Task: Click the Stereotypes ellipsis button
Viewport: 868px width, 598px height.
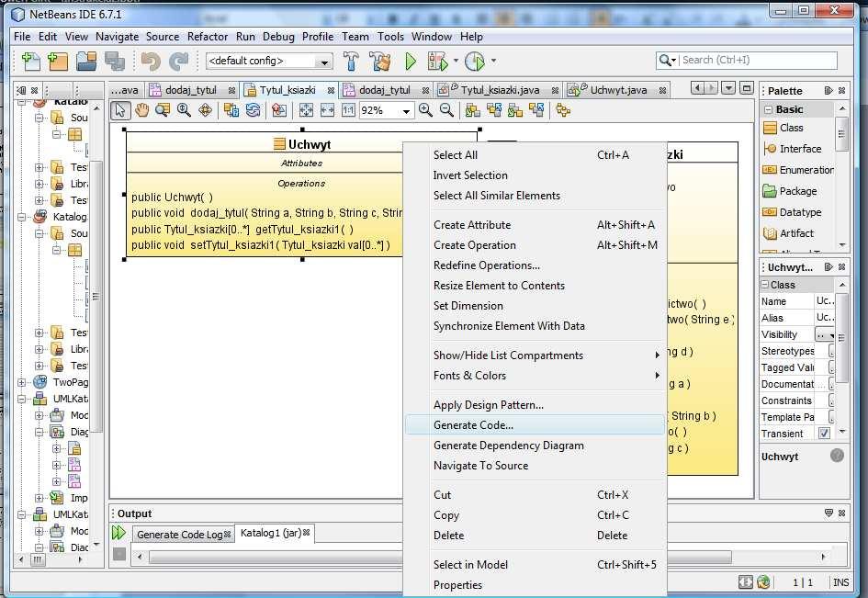Action: 831,351
